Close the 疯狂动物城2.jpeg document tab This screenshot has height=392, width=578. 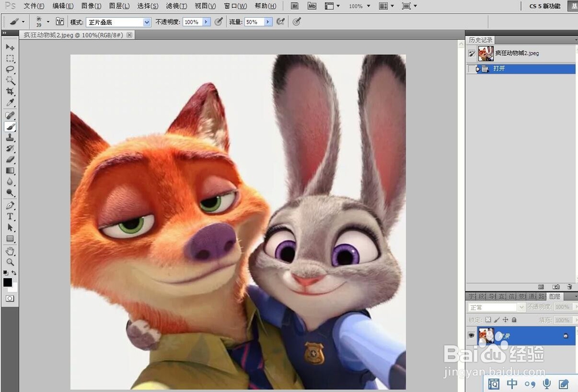pos(129,35)
